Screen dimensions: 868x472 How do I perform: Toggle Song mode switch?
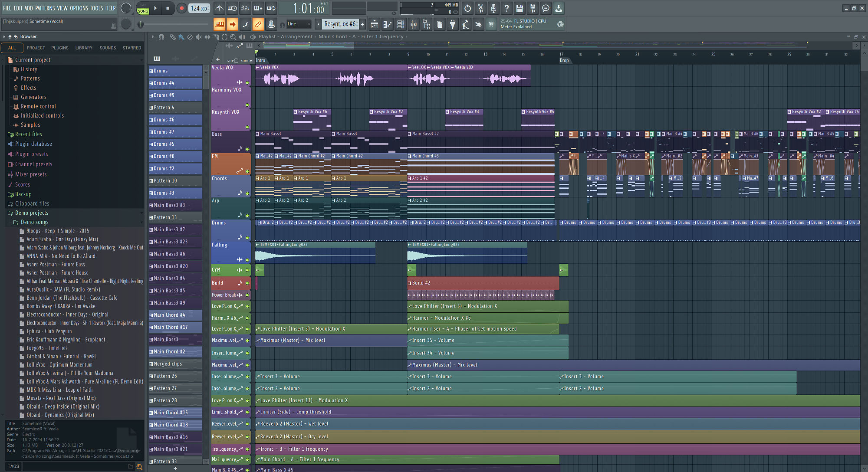(x=143, y=8)
